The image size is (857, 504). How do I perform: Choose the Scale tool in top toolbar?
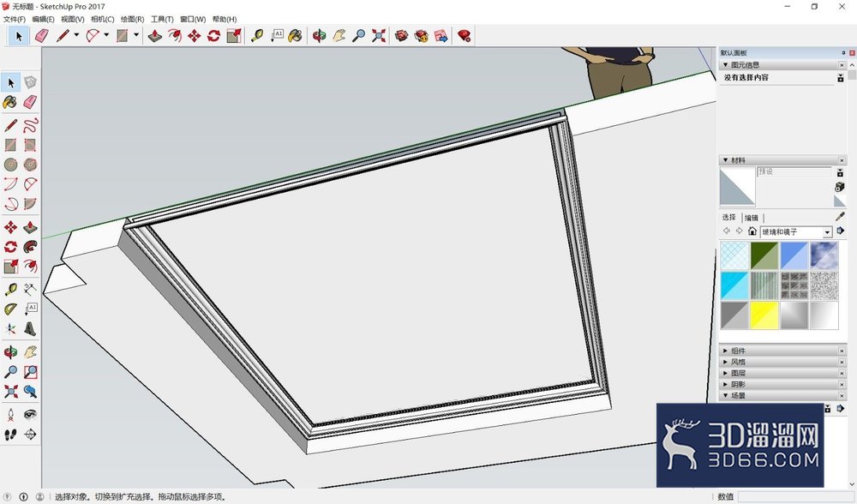(x=234, y=36)
